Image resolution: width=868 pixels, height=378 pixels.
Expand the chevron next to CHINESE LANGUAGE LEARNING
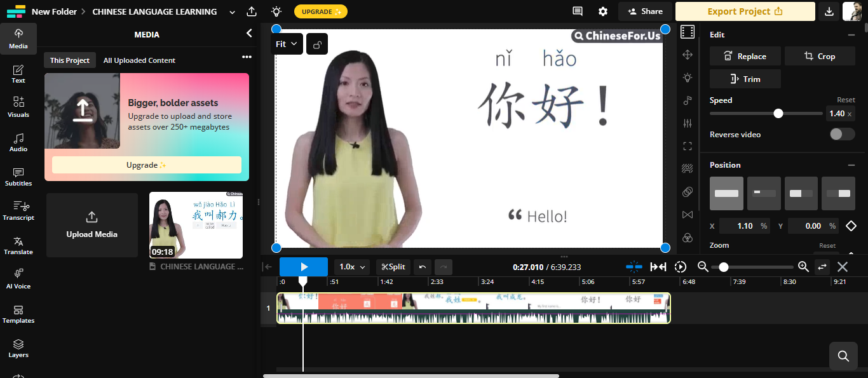pyautogui.click(x=231, y=11)
